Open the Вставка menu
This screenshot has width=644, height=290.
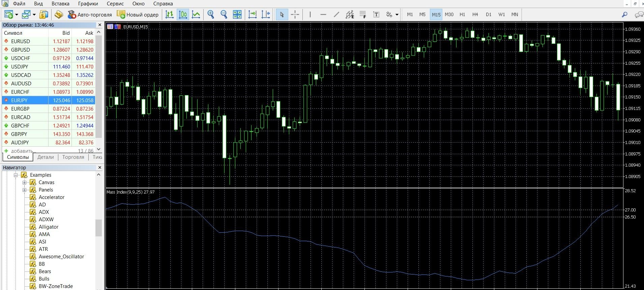(x=60, y=4)
